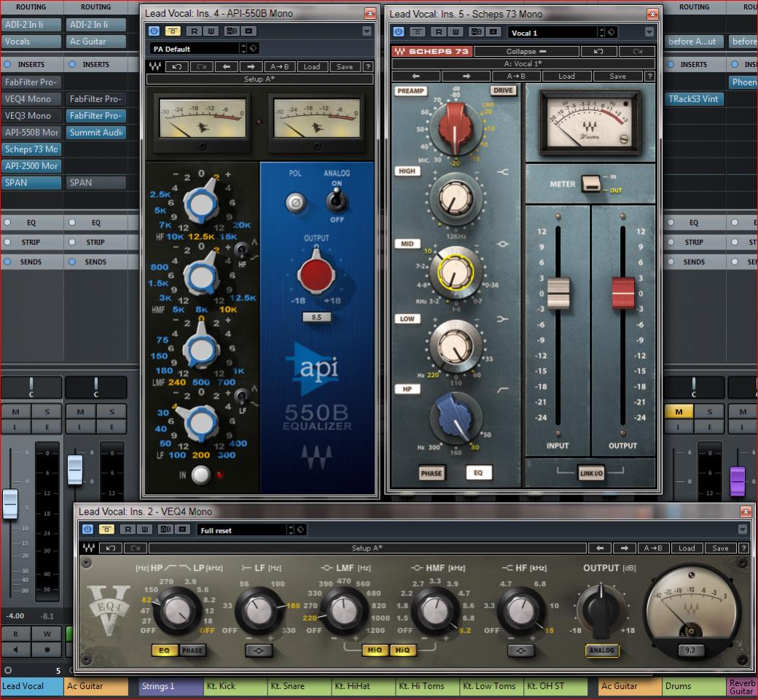The image size is (758, 700).
Task: Click the monitor speaker icon on Lead Vocal channel
Action: point(15,650)
